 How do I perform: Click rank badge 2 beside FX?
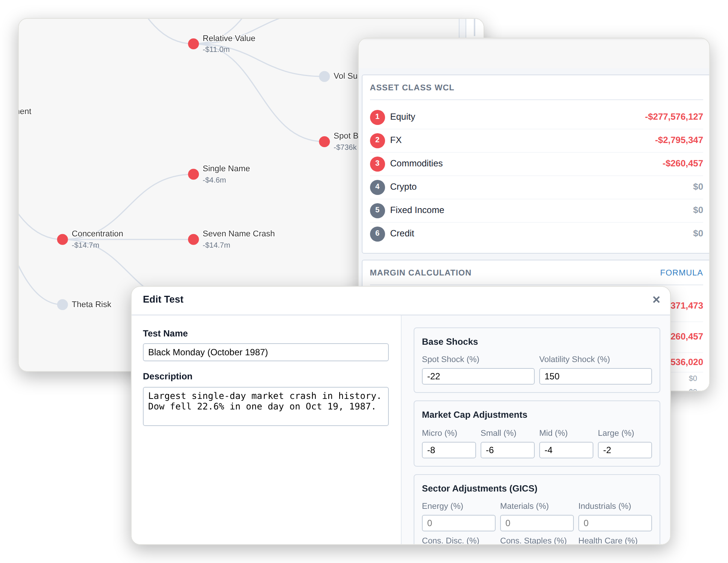[x=377, y=140]
